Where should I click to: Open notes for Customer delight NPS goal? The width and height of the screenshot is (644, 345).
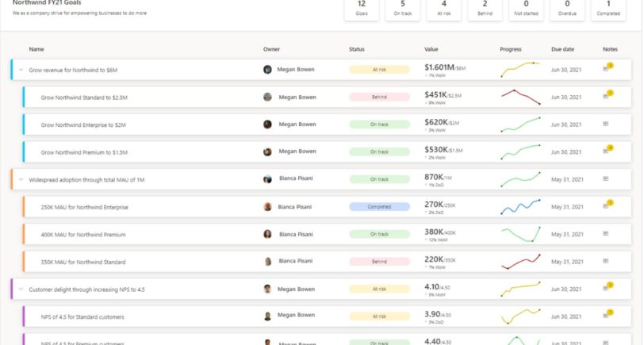tap(607, 287)
